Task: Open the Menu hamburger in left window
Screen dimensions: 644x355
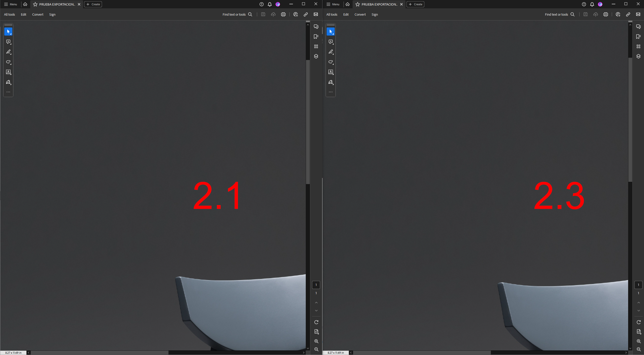Action: pos(11,4)
